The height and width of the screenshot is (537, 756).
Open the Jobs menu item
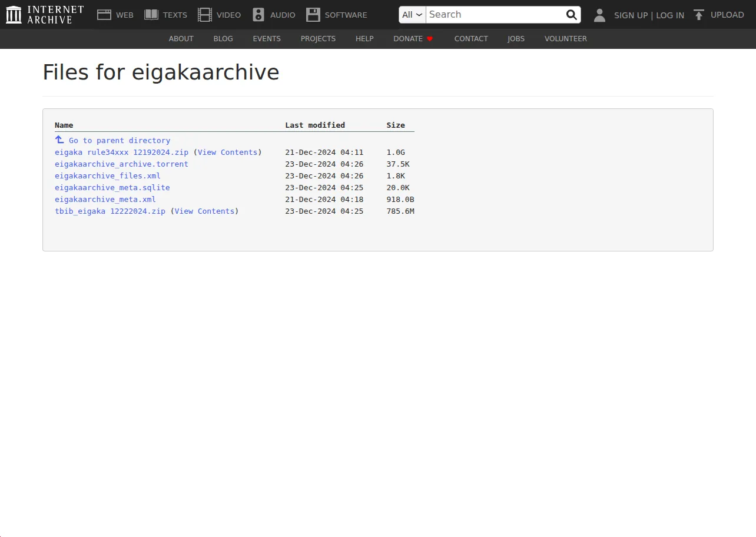tap(516, 39)
